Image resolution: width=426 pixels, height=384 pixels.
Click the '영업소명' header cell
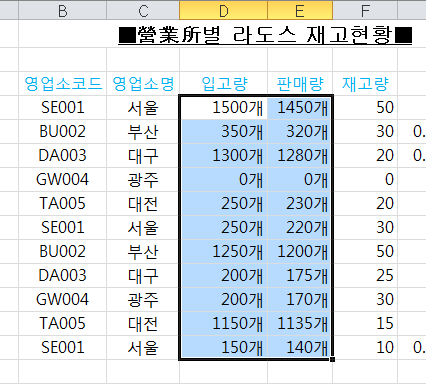[143, 84]
